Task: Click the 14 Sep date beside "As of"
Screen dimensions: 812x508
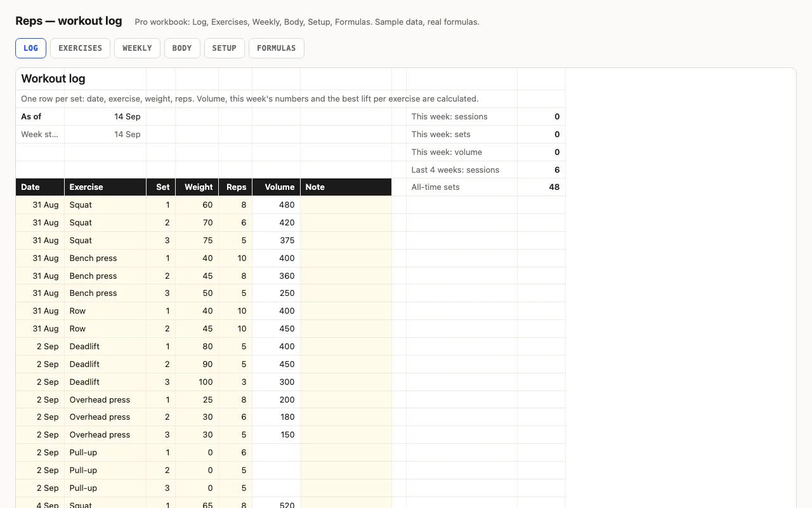Action: point(105,117)
